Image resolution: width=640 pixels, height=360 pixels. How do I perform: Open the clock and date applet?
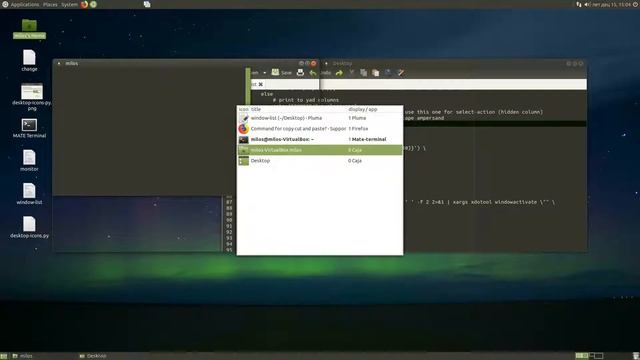[611, 4]
